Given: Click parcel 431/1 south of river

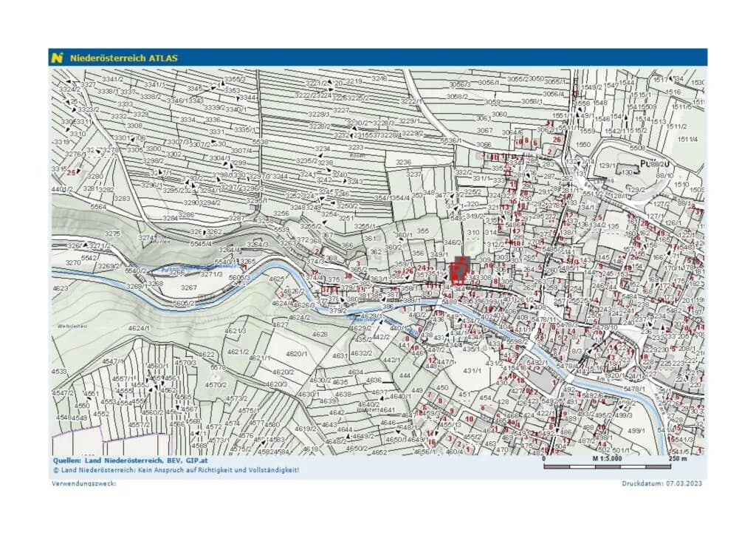Looking at the screenshot, I should click(x=472, y=370).
